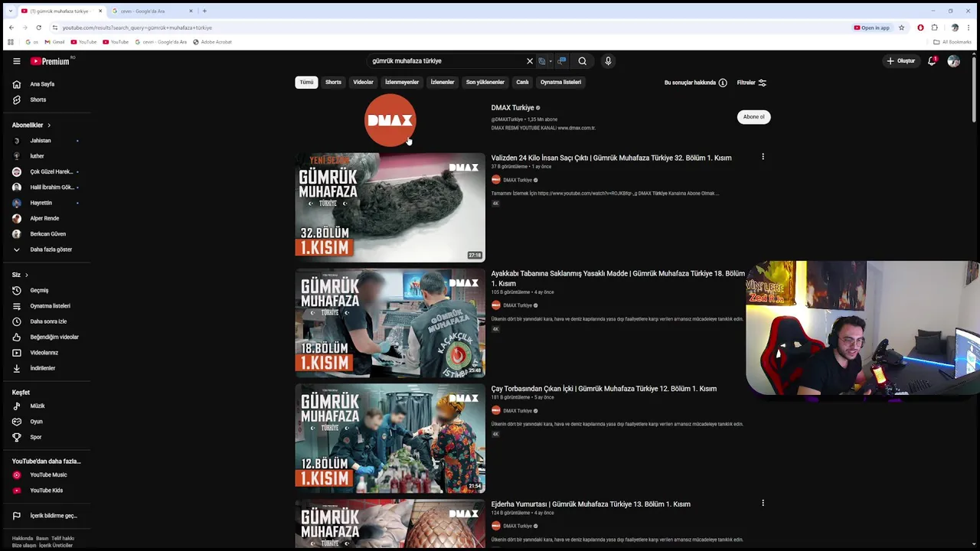Open the Chrome extensions puzzle icon
Screen dimensions: 980x551
click(934, 28)
